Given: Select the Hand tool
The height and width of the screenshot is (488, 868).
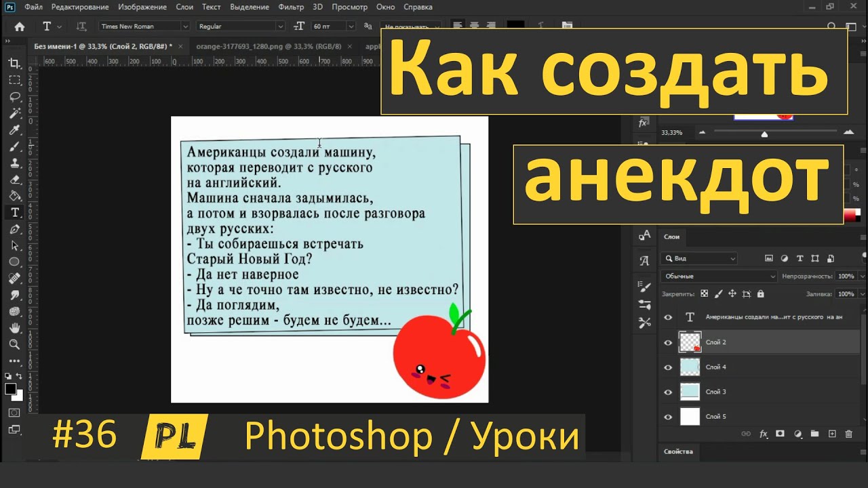Looking at the screenshot, I should coord(14,328).
